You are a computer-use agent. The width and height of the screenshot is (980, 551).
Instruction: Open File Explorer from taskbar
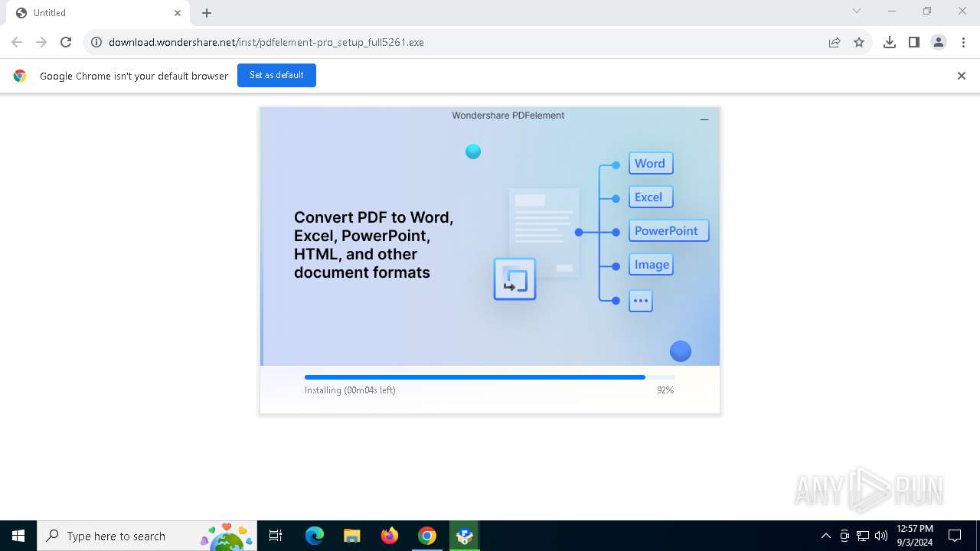pos(352,536)
